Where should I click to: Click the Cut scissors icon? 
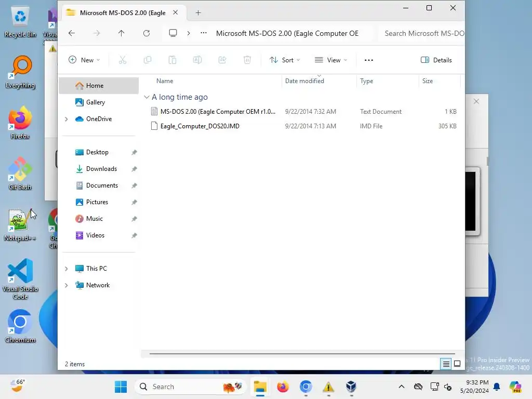(123, 60)
